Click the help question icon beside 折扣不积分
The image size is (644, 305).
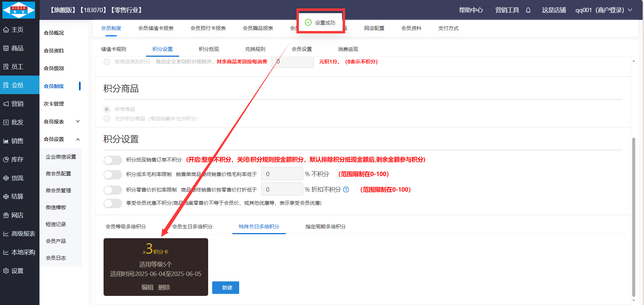click(x=346, y=190)
